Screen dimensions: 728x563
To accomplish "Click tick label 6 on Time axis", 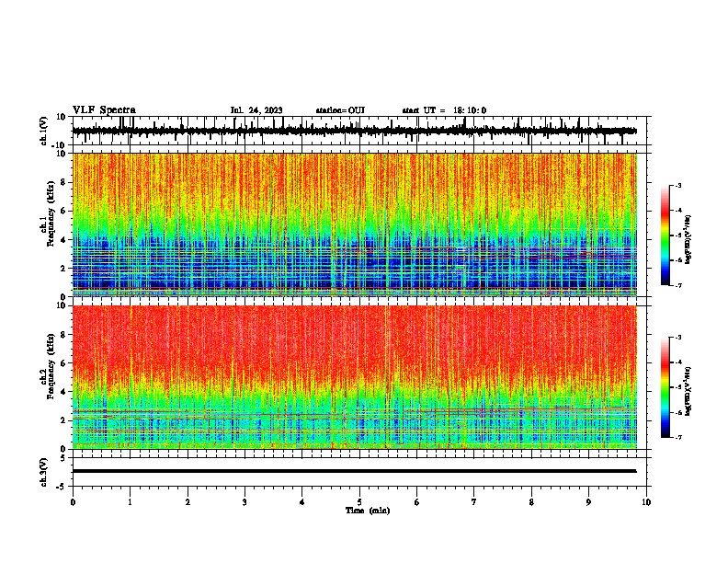I will [417, 502].
